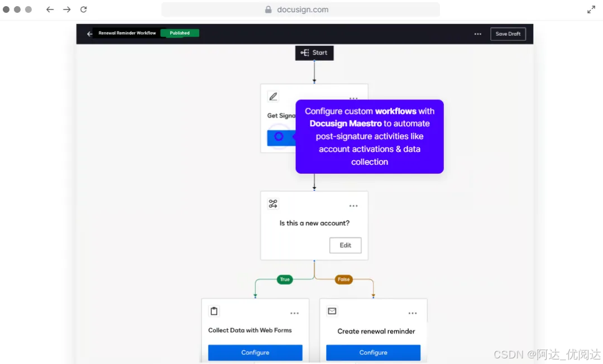Click the Create renewal reminder label
The image size is (603, 364).
click(x=376, y=331)
